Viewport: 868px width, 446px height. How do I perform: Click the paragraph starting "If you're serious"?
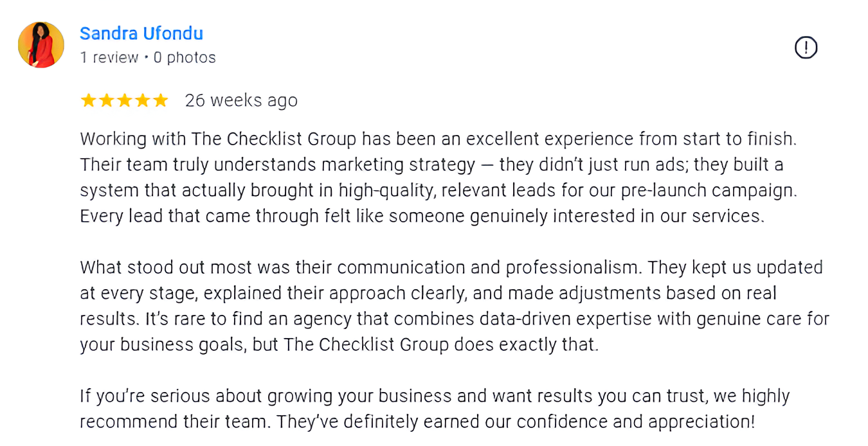click(x=435, y=409)
